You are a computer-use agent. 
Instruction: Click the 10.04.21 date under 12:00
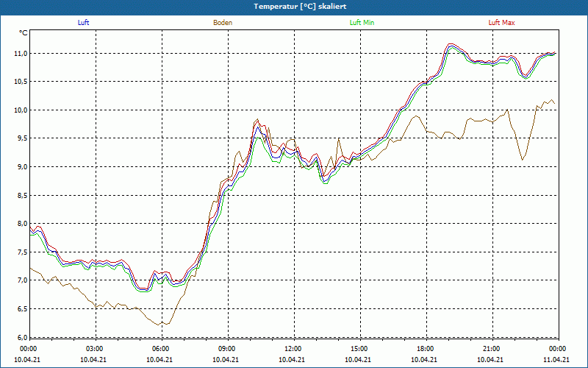click(292, 359)
